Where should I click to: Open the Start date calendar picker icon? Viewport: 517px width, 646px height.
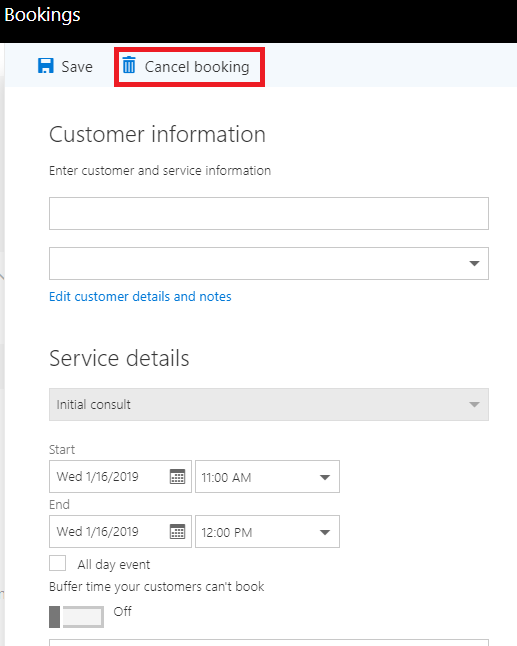[178, 477]
